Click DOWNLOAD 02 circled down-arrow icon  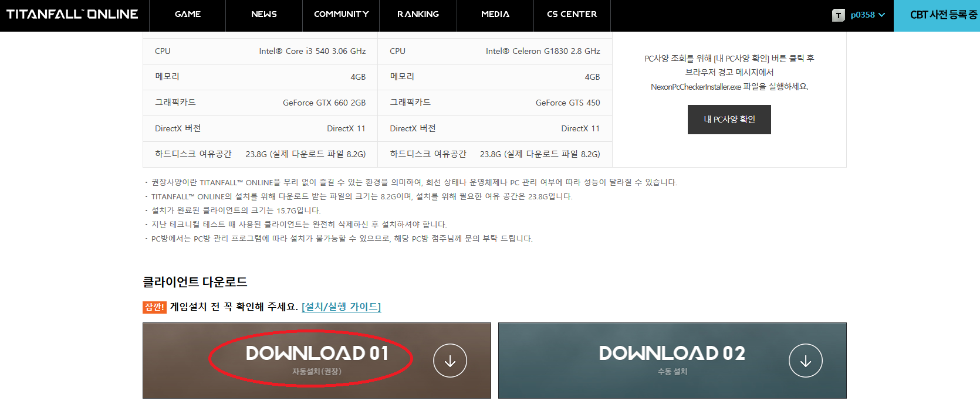point(805,361)
